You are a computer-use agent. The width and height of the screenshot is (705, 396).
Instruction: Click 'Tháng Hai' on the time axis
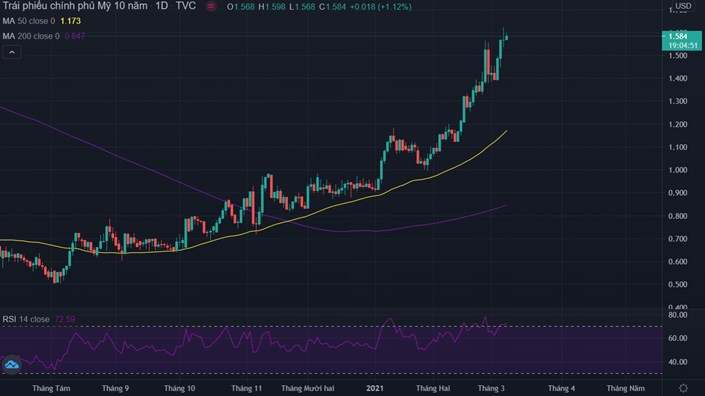click(433, 388)
